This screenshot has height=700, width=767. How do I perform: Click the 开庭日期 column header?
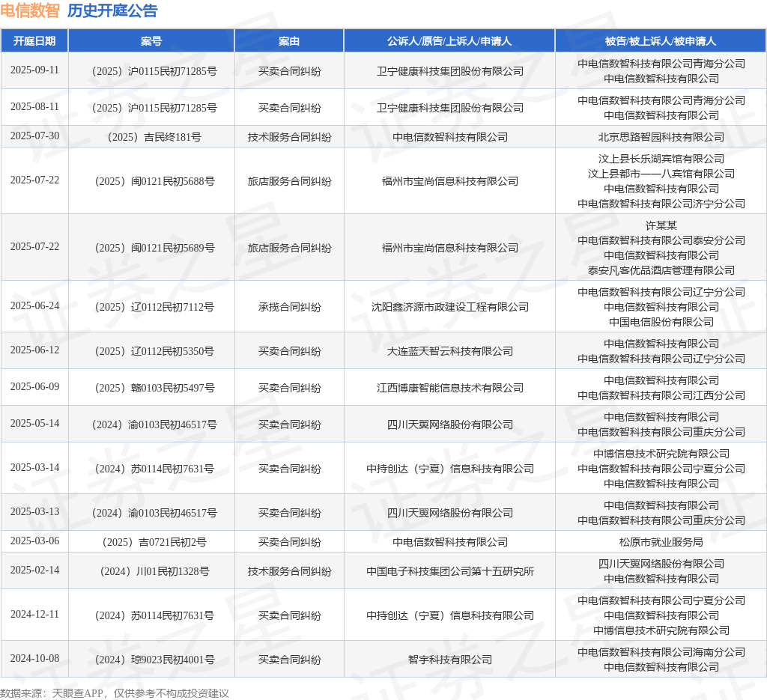tap(34, 41)
